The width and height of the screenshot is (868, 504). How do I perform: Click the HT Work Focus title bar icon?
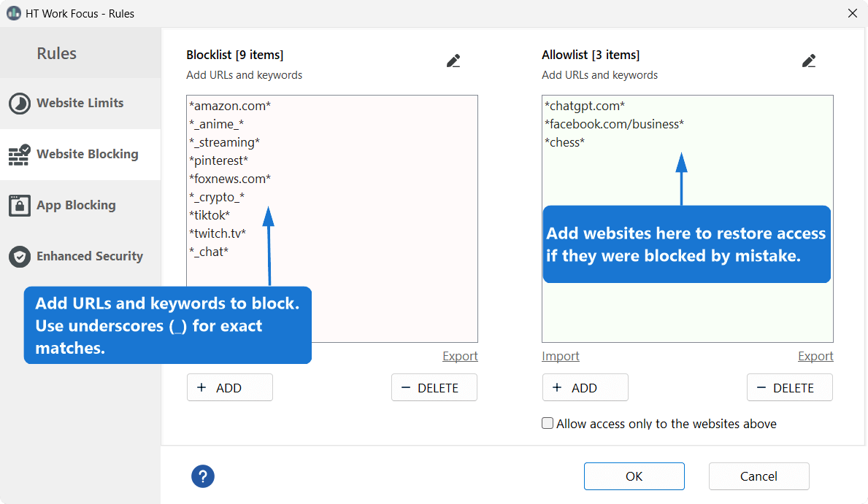tap(13, 13)
